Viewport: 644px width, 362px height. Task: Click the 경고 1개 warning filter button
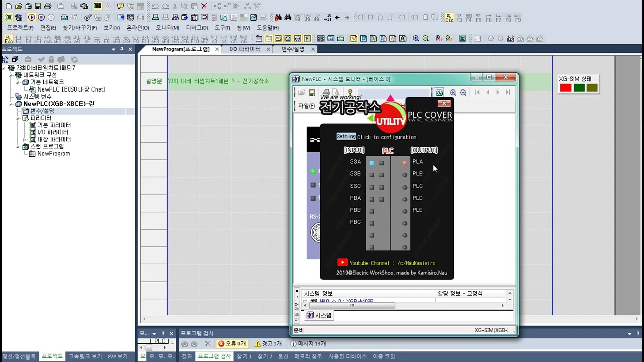point(268,344)
